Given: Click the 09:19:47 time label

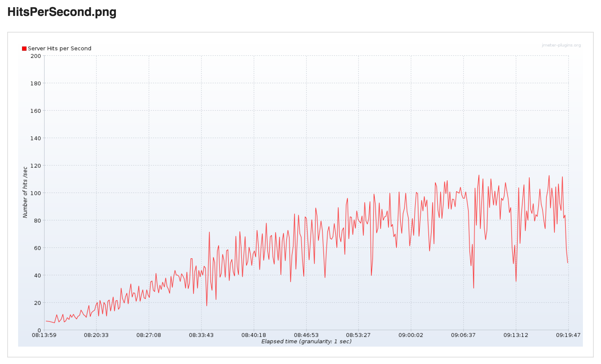Looking at the screenshot, I should (568, 335).
